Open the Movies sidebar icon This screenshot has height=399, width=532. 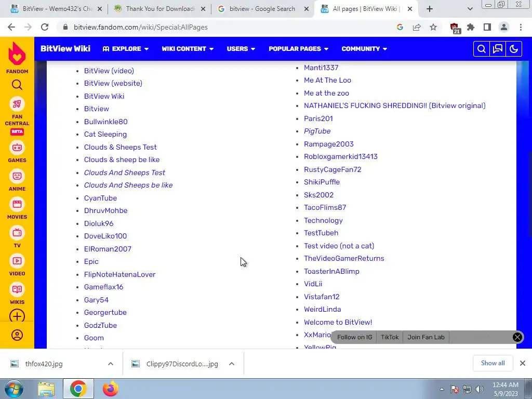point(17,204)
